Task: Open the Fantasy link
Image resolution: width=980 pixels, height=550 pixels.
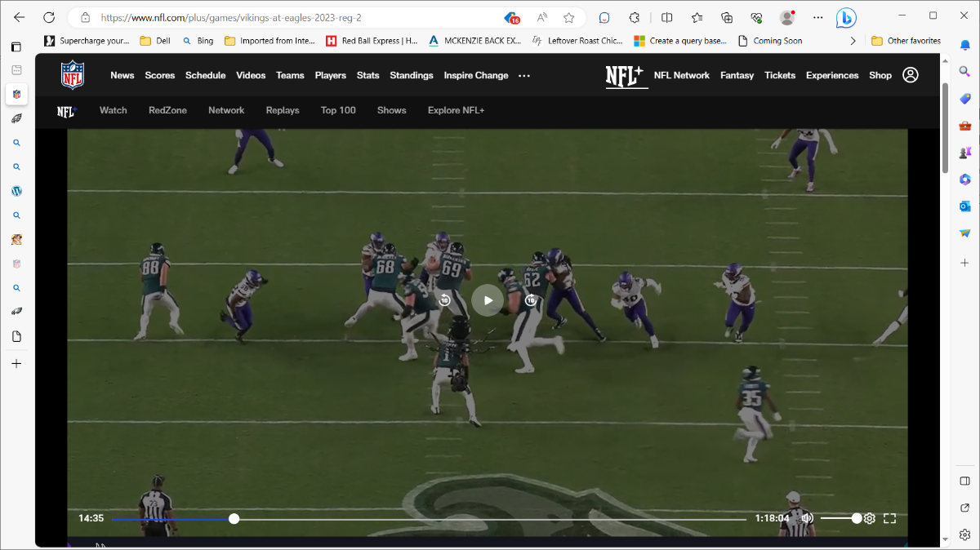Action: pos(737,75)
